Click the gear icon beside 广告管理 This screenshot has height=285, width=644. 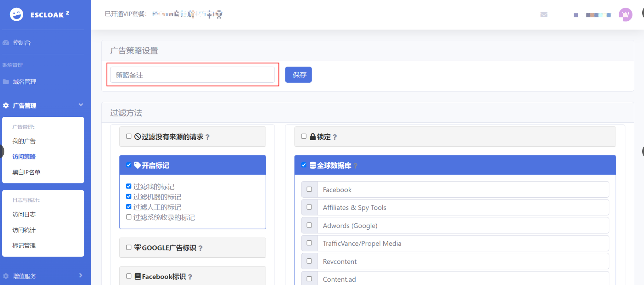click(6, 106)
